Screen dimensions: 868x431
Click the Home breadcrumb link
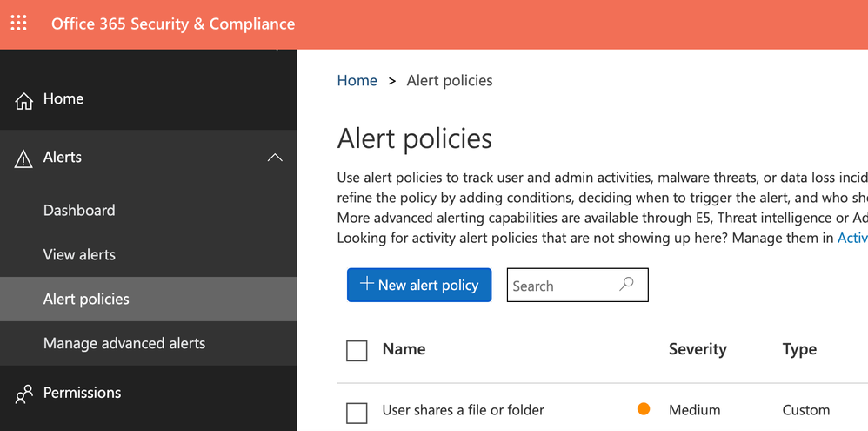[357, 81]
